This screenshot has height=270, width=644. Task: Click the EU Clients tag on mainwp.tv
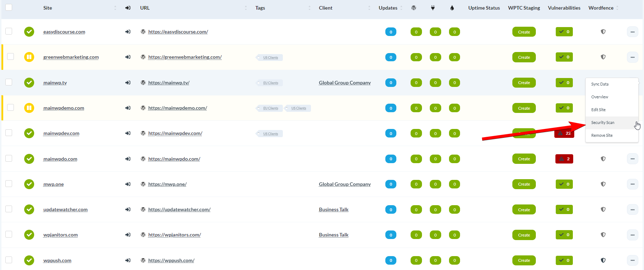(269, 83)
